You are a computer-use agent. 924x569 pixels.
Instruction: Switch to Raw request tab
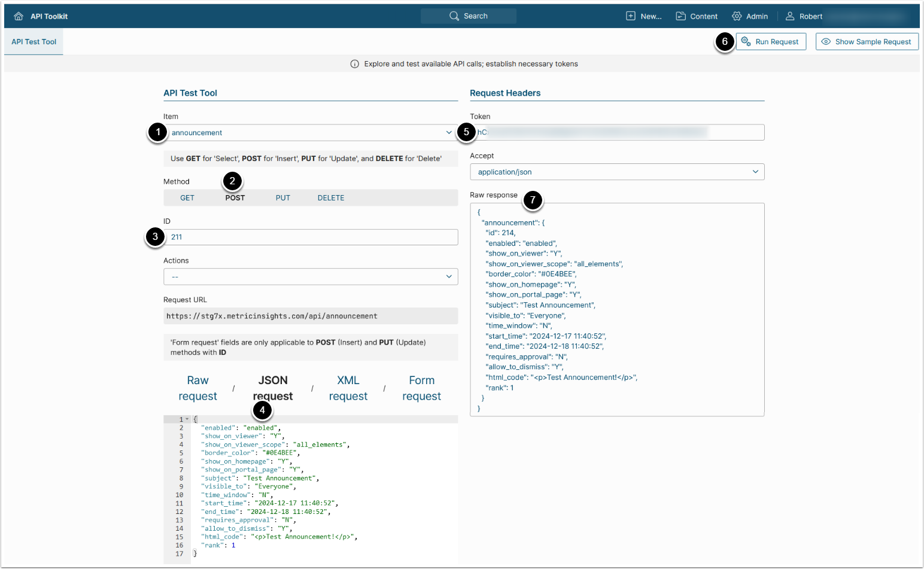(197, 388)
